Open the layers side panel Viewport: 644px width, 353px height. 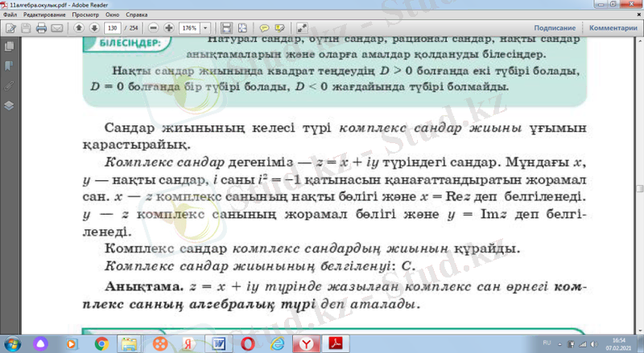8,105
